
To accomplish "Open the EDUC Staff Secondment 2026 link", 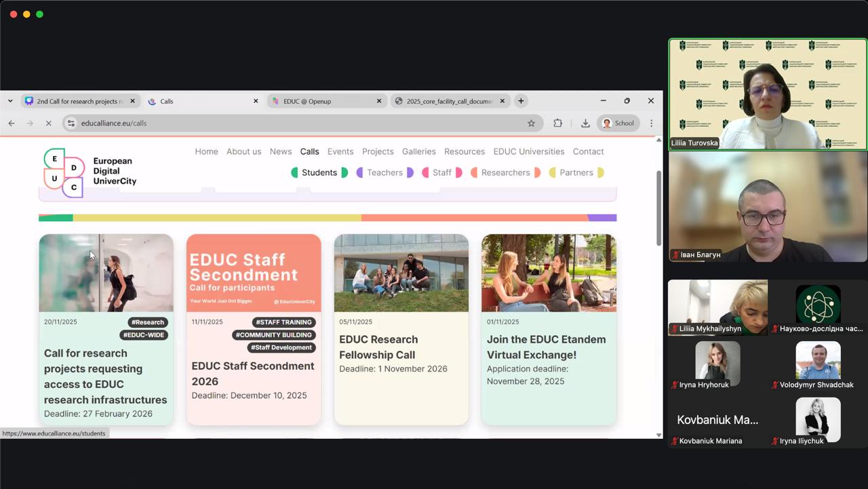I will 252,373.
